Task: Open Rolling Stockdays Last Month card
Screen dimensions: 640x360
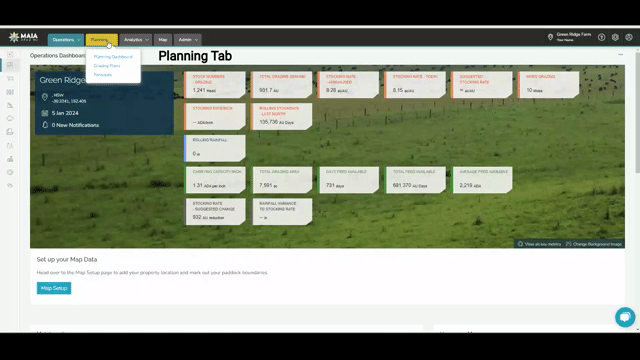Action: pyautogui.click(x=282, y=116)
